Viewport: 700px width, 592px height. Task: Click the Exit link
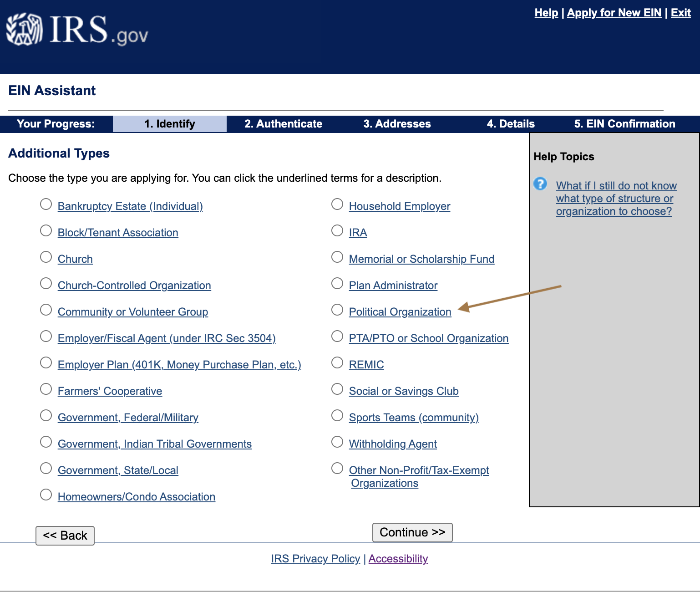pos(680,13)
